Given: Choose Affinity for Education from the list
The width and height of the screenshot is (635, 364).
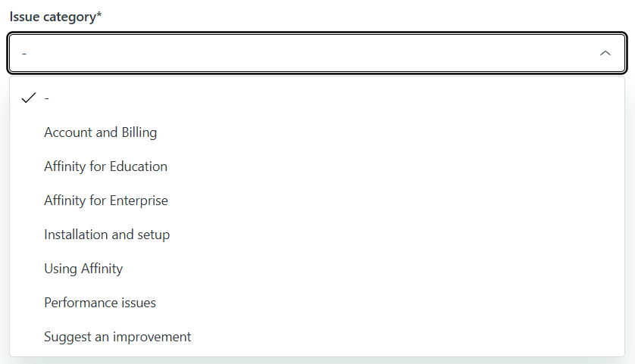Looking at the screenshot, I should (105, 166).
